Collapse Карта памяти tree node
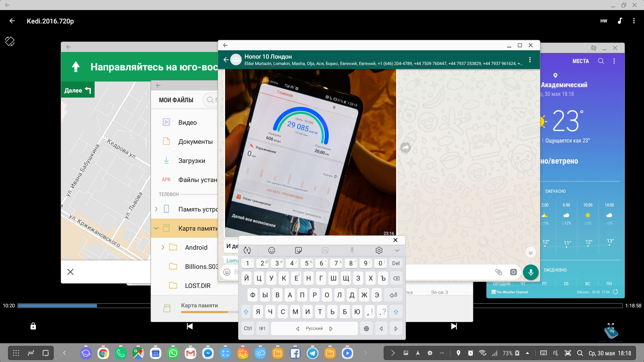 (156, 228)
